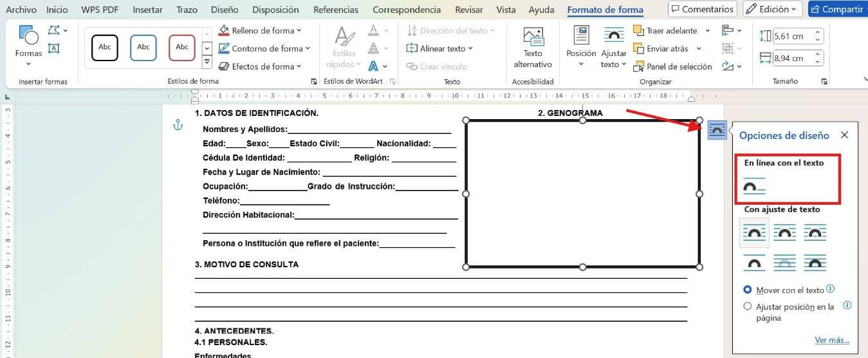Expand the shape styles gallery with More arrow
The width and height of the screenshot is (868, 358).
click(207, 62)
